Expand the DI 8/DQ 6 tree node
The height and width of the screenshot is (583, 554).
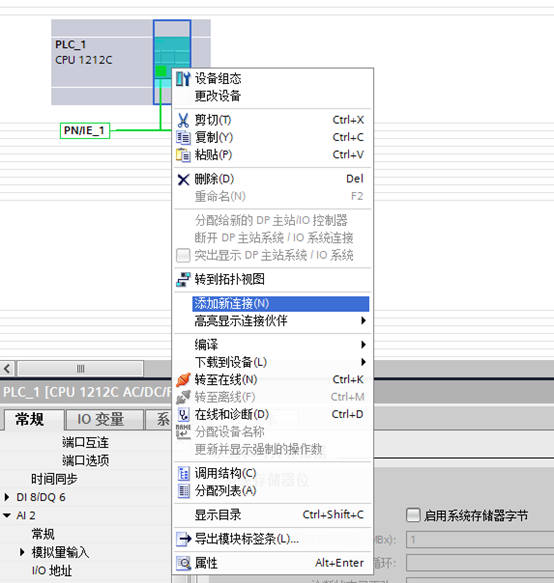pos(7,497)
